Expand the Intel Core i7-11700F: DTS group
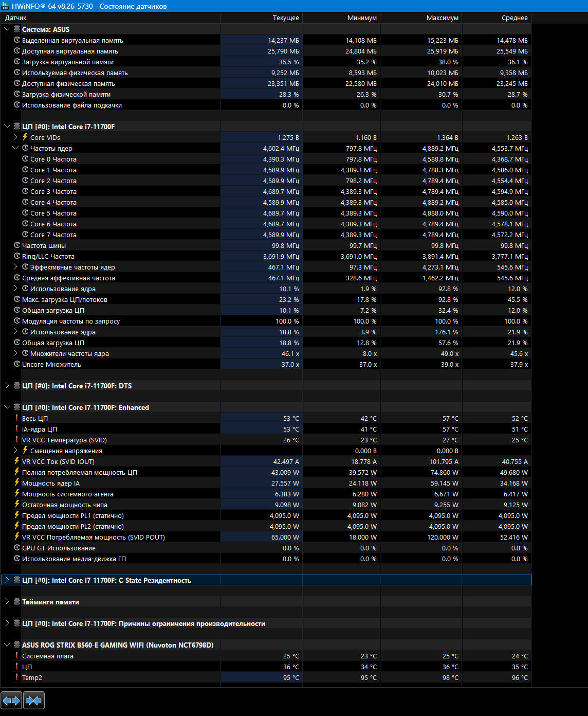Viewport: 588px width, 716px height. click(x=7, y=386)
